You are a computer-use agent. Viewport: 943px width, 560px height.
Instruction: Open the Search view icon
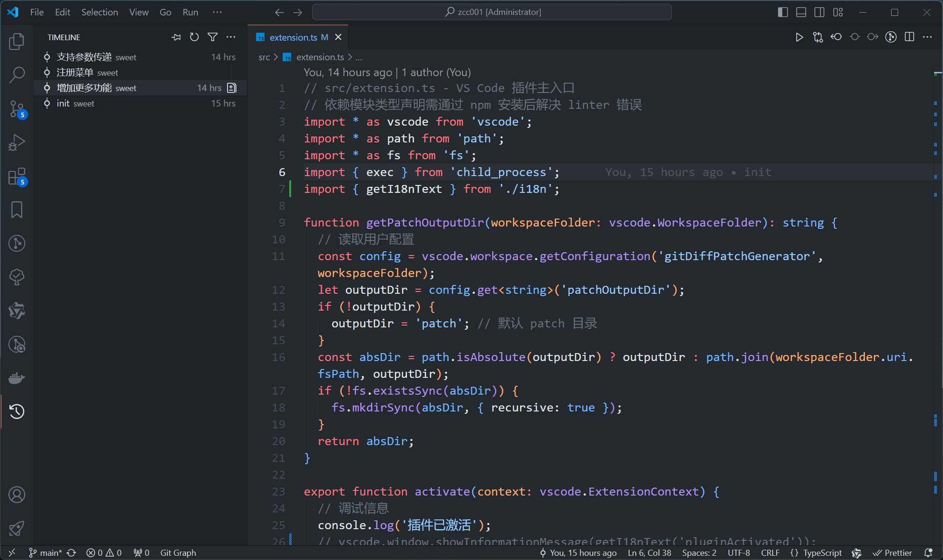click(x=17, y=75)
